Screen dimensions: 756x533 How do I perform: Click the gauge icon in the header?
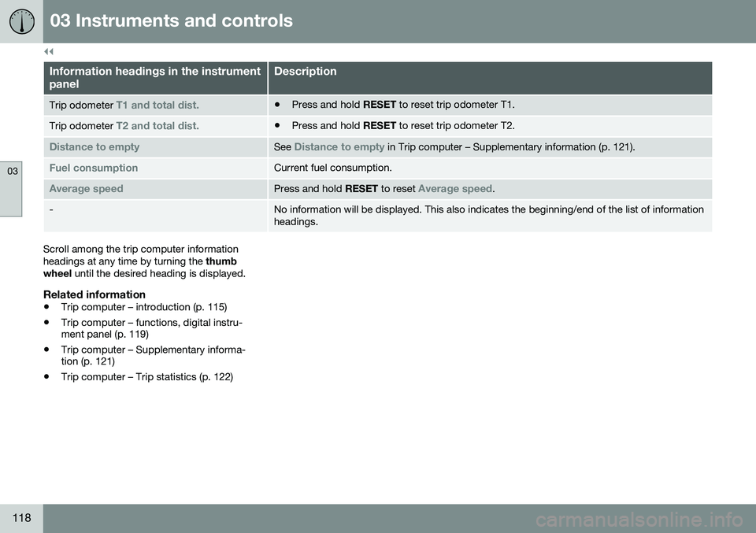point(22,21)
